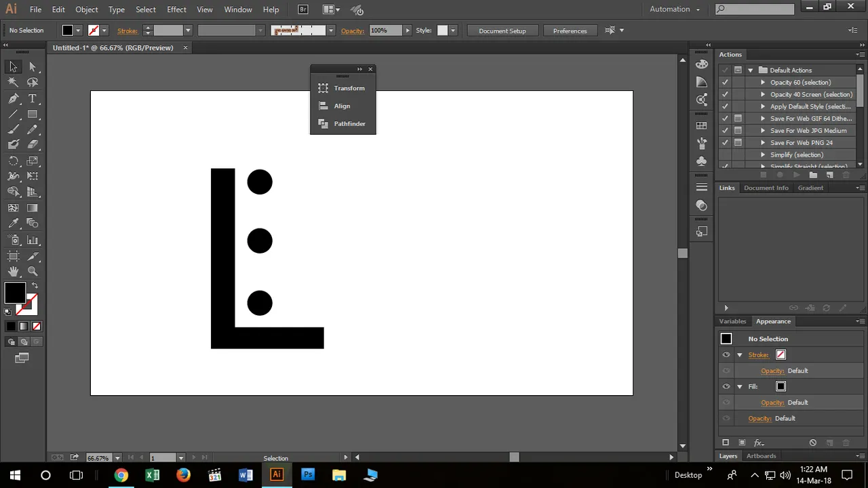868x488 pixels.
Task: Select the Paintbrush tool
Action: click(x=13, y=129)
